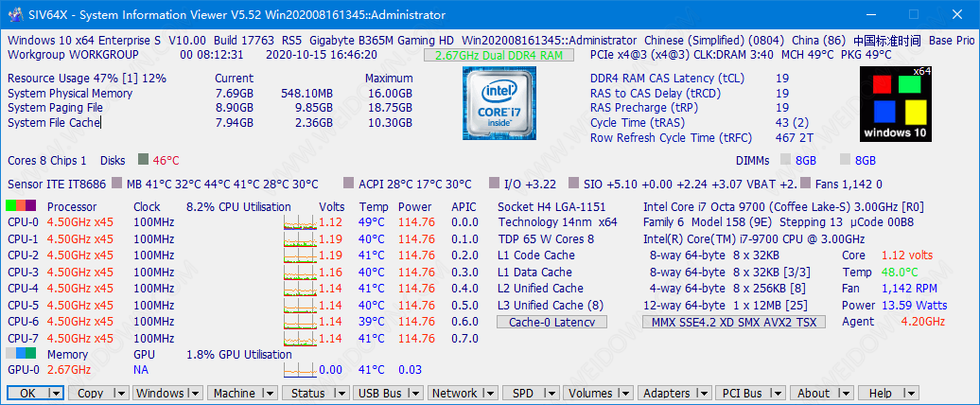Click the CPU-0 utilisation mini graph

(299, 221)
